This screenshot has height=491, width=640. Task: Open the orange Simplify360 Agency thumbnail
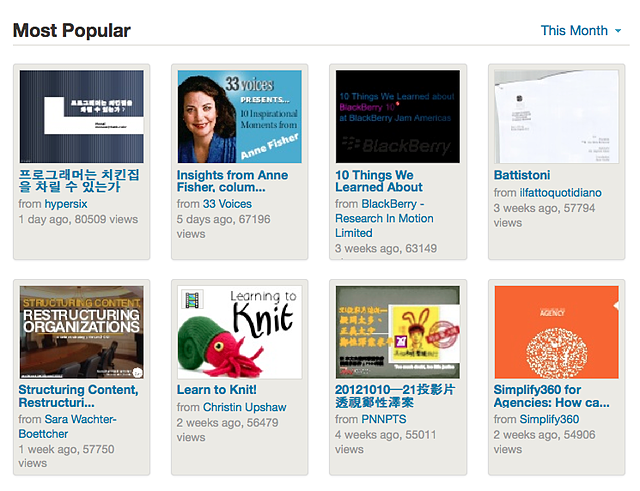[556, 332]
